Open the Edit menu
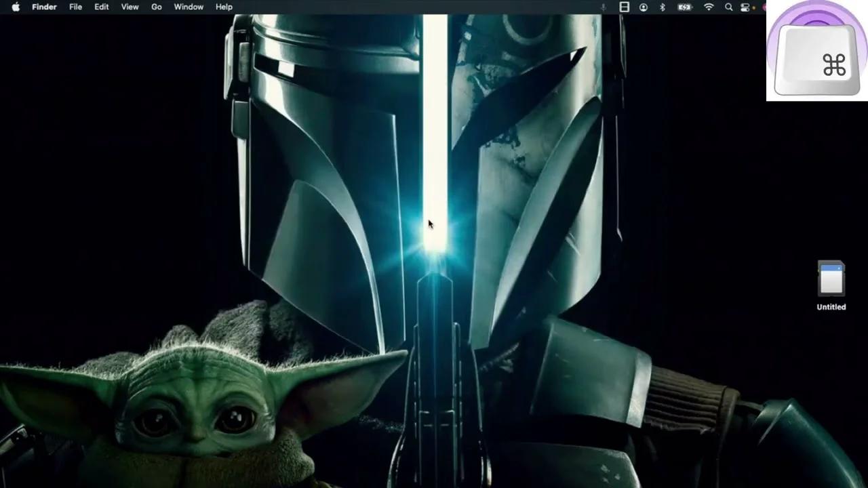The height and width of the screenshot is (488, 868). coord(101,7)
